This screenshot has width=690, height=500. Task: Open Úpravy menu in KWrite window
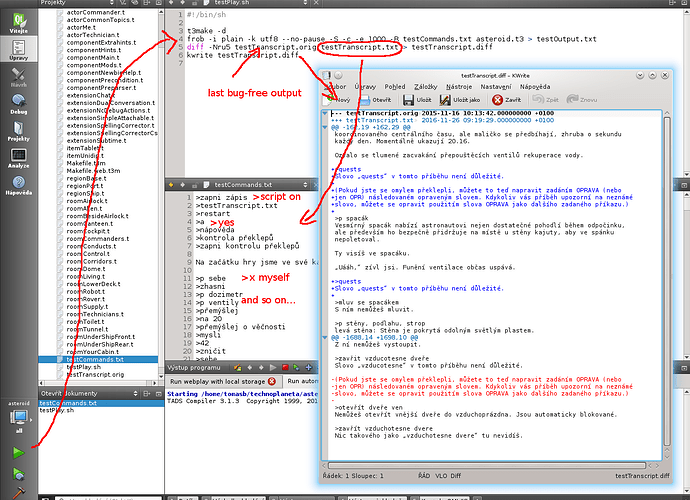pyautogui.click(x=365, y=87)
